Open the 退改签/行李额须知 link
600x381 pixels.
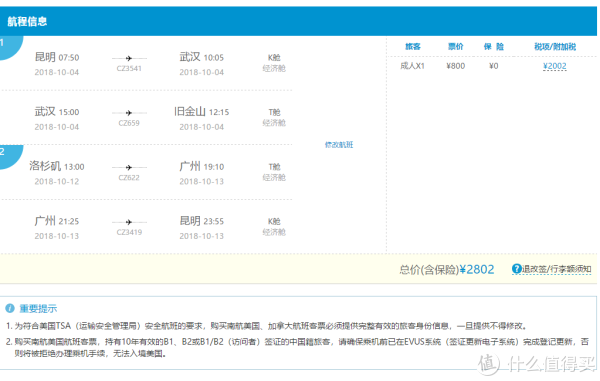[x=556, y=269]
